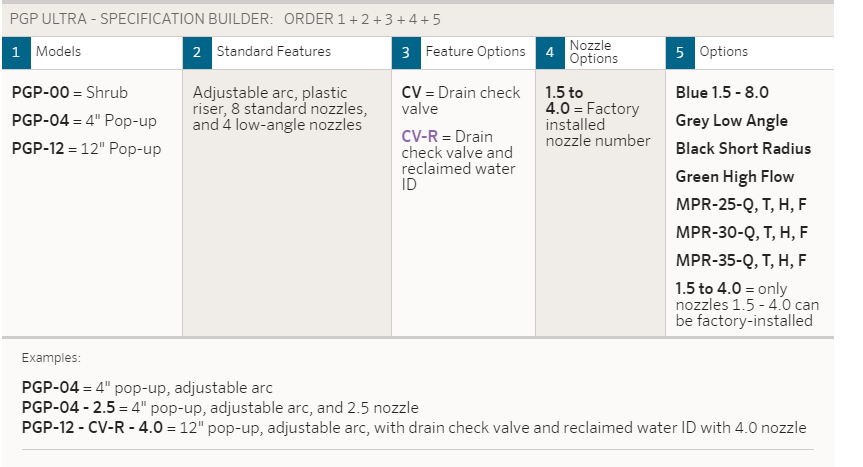
Task: Click the purple CV-R feature link
Action: click(419, 136)
